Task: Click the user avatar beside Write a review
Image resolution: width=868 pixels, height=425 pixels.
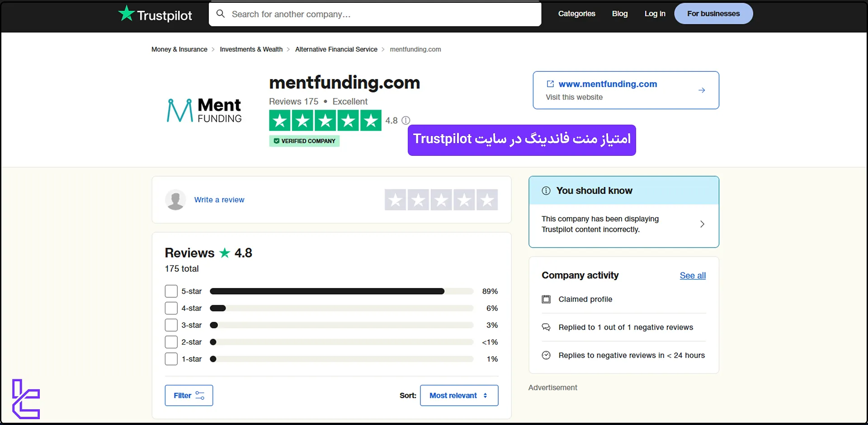Action: click(175, 199)
